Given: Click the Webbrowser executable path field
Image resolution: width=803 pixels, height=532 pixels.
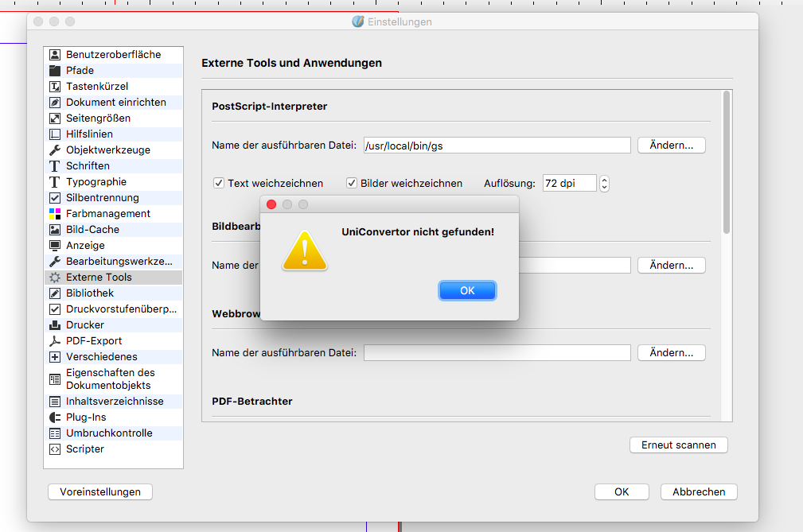Looking at the screenshot, I should pos(497,352).
